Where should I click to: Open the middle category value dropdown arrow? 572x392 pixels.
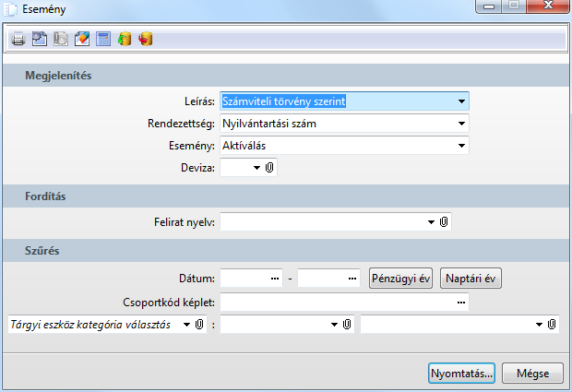pyautogui.click(x=334, y=324)
